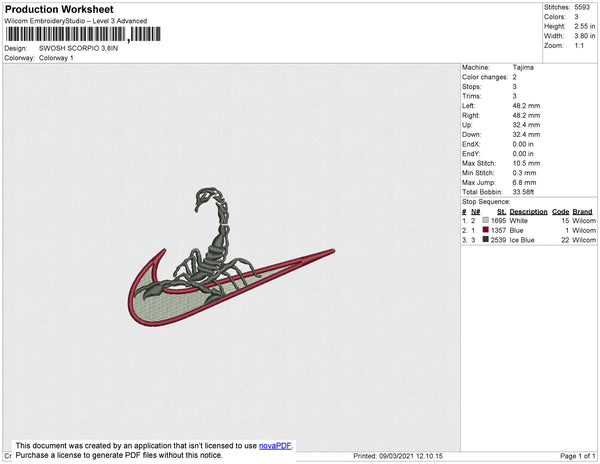This screenshot has width=600, height=464.
Task: Select the 'Stop Sequence:' label
Action: click(486, 202)
